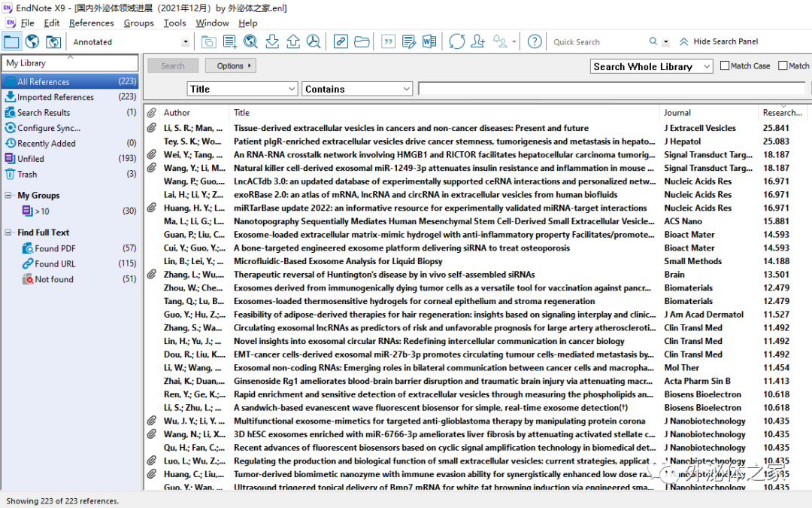Select the '> 10' custom group
This screenshot has width=812, height=508.
pyautogui.click(x=71, y=211)
